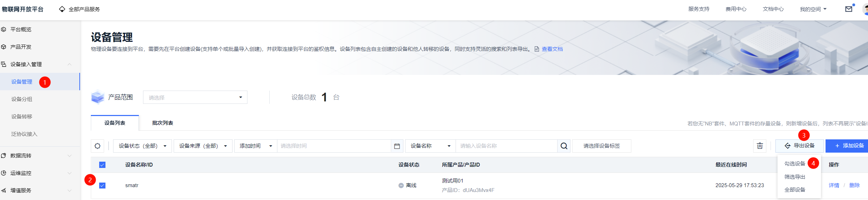Open the 设备来源 (全部) dropdown
The height and width of the screenshot is (200, 868).
tap(203, 146)
